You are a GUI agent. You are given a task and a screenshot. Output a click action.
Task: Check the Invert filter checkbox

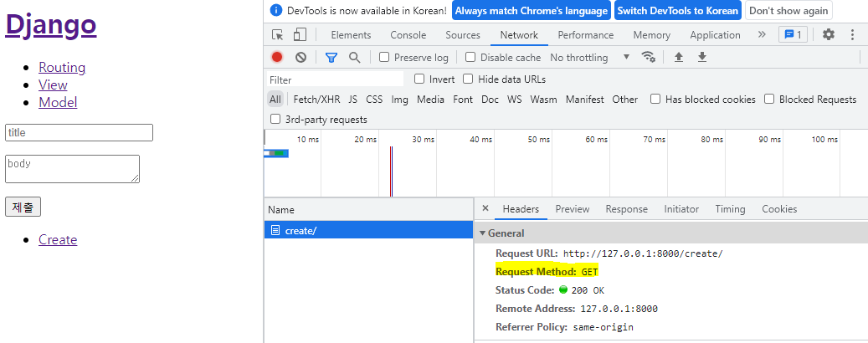coord(419,79)
